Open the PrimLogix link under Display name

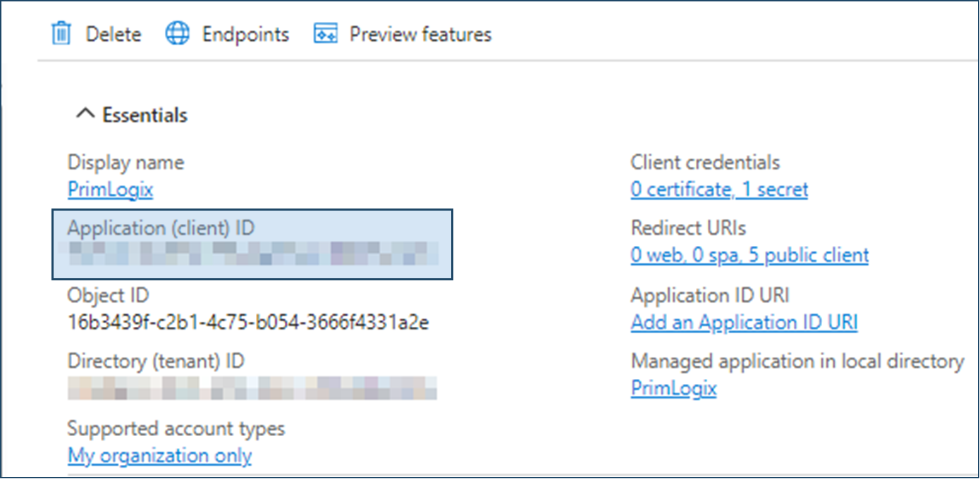click(x=110, y=189)
